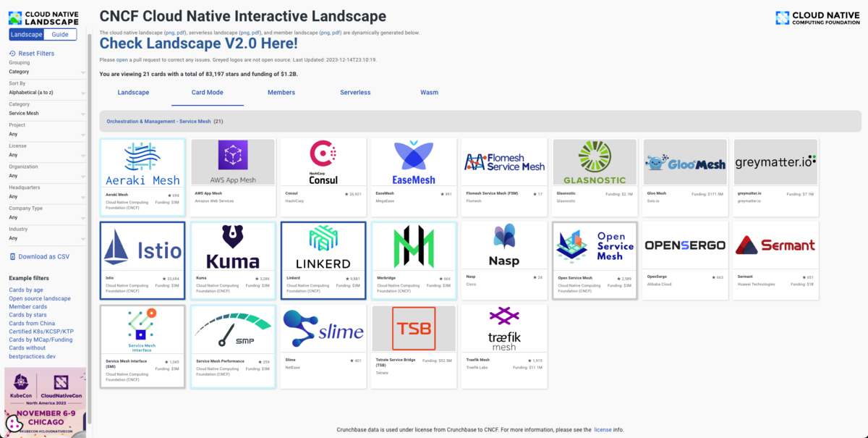Click the Cards by MCap/Funding link
Screen dimensions: 868x438
41,340
